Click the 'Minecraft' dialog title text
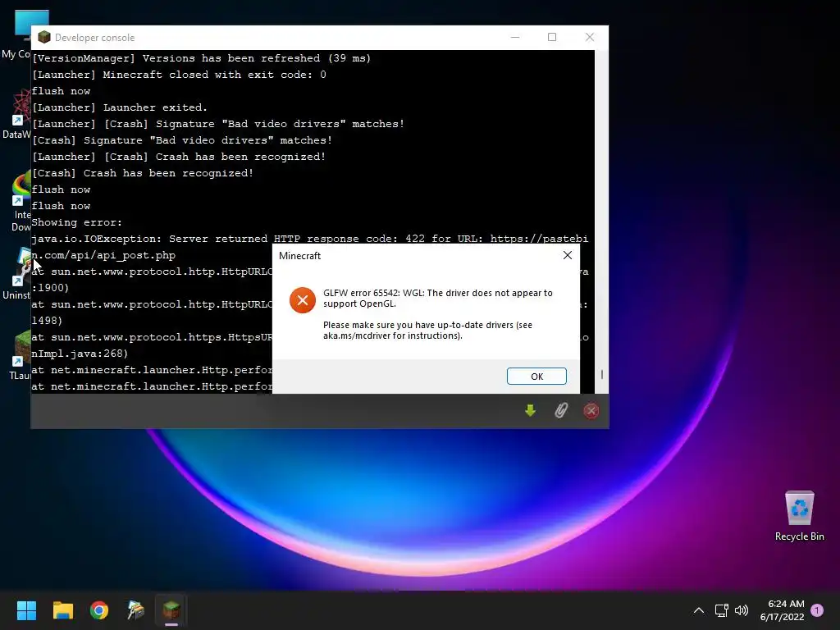This screenshot has height=630, width=840. (299, 256)
